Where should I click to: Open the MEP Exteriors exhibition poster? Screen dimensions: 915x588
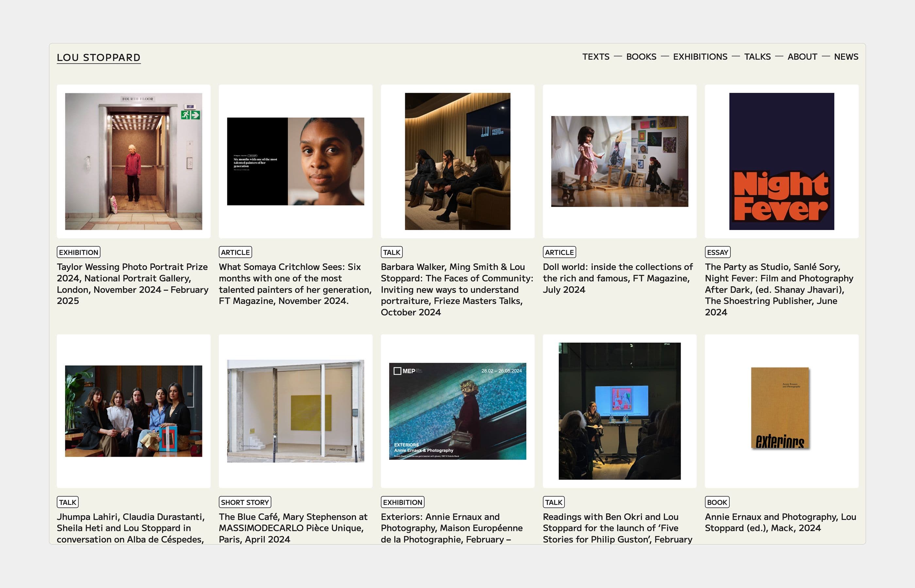[457, 411]
